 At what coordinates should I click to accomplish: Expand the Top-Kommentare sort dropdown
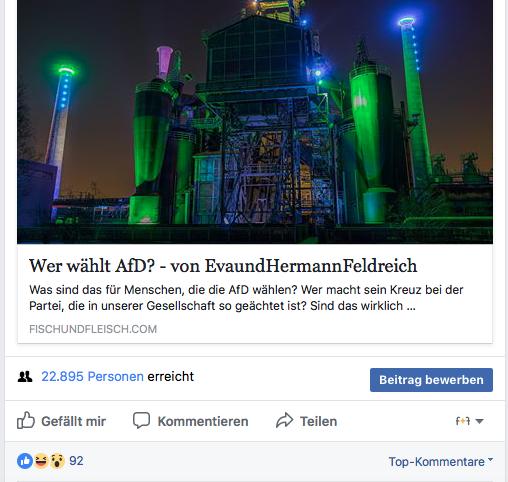tap(441, 462)
